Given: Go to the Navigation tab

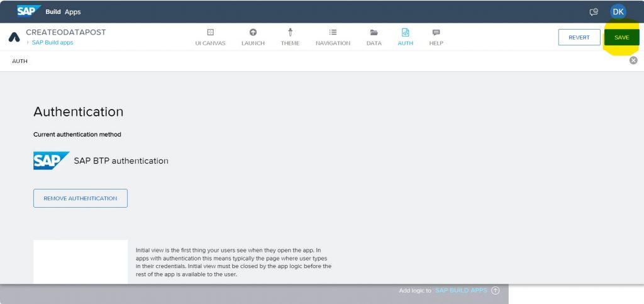Looking at the screenshot, I should pyautogui.click(x=333, y=37).
